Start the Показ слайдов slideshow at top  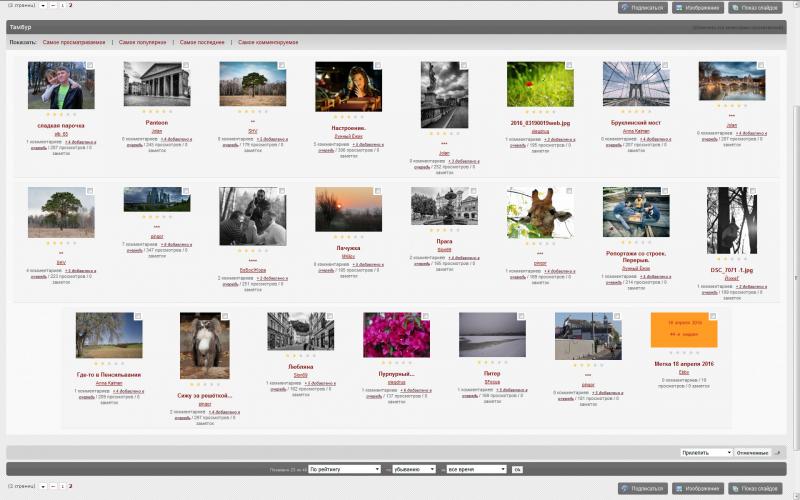click(x=755, y=8)
